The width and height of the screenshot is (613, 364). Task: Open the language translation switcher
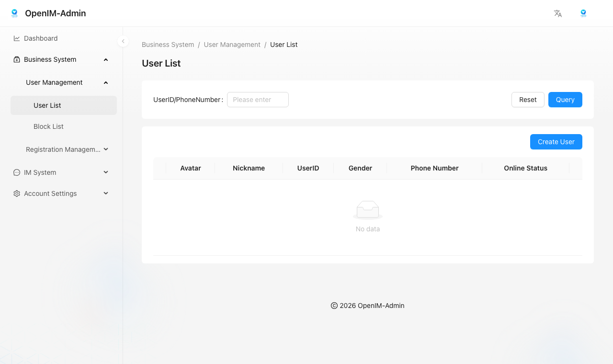click(x=557, y=13)
